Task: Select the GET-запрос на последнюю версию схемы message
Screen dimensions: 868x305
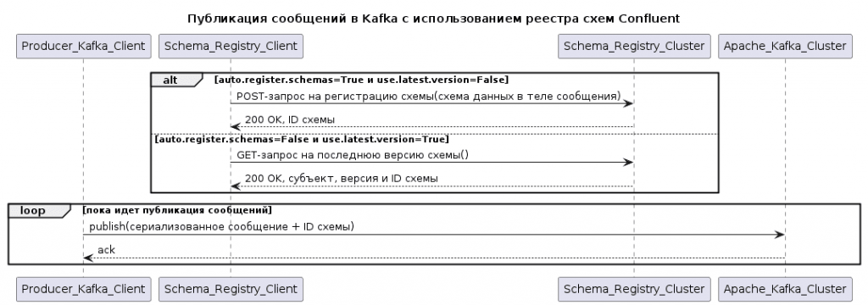Action: tap(353, 155)
